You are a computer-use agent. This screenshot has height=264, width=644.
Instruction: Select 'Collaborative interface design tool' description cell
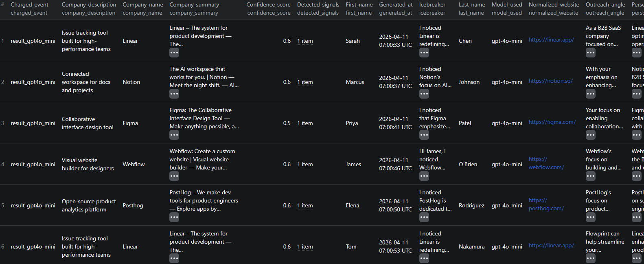click(88, 123)
